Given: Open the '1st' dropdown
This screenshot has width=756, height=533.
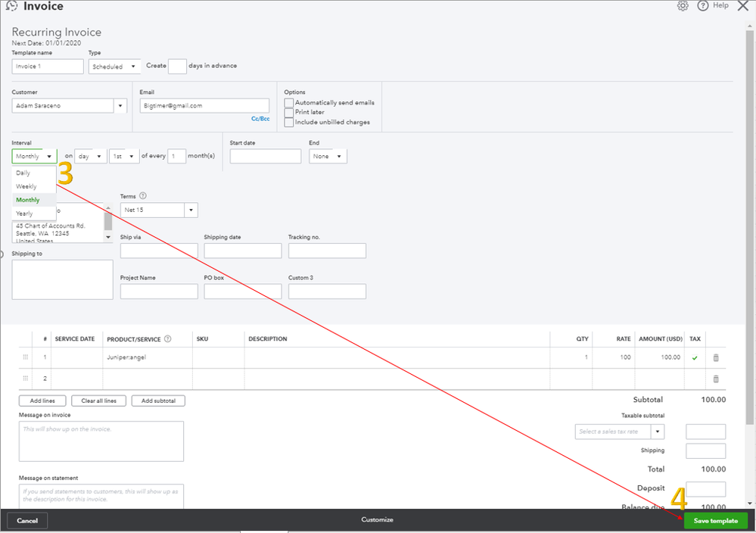Looking at the screenshot, I should tap(124, 156).
